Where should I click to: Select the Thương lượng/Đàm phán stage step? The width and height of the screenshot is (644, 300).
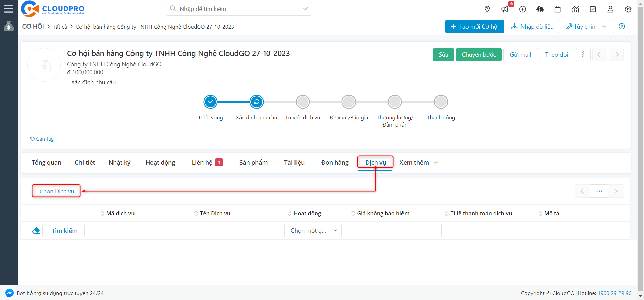pyautogui.click(x=395, y=102)
